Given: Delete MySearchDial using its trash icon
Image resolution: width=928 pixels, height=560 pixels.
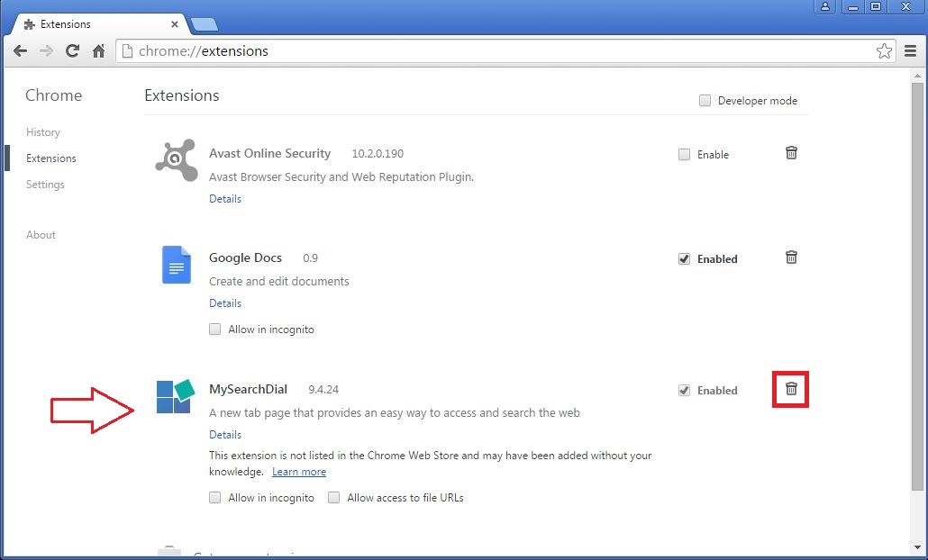Looking at the screenshot, I should point(791,389).
